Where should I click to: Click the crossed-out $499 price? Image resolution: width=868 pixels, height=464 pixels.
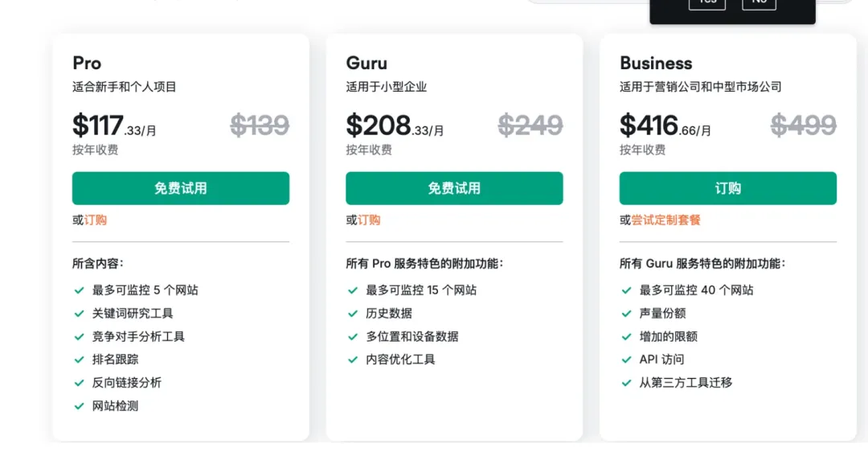[803, 125]
